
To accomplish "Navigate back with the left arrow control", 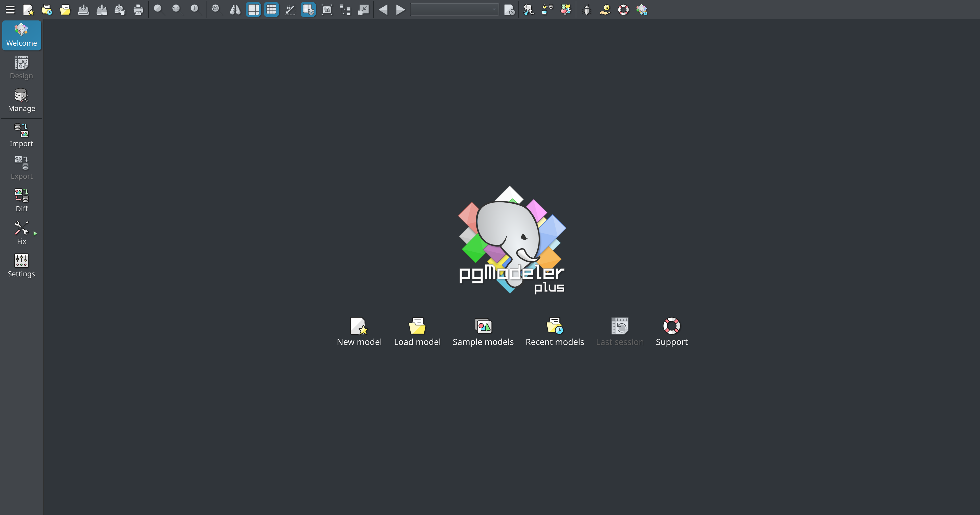I will click(383, 9).
